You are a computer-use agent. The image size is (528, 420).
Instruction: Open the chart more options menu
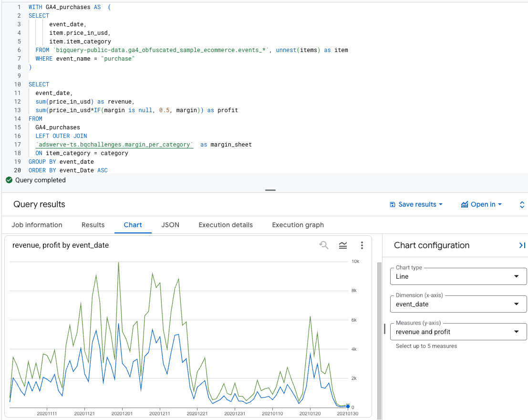[362, 245]
